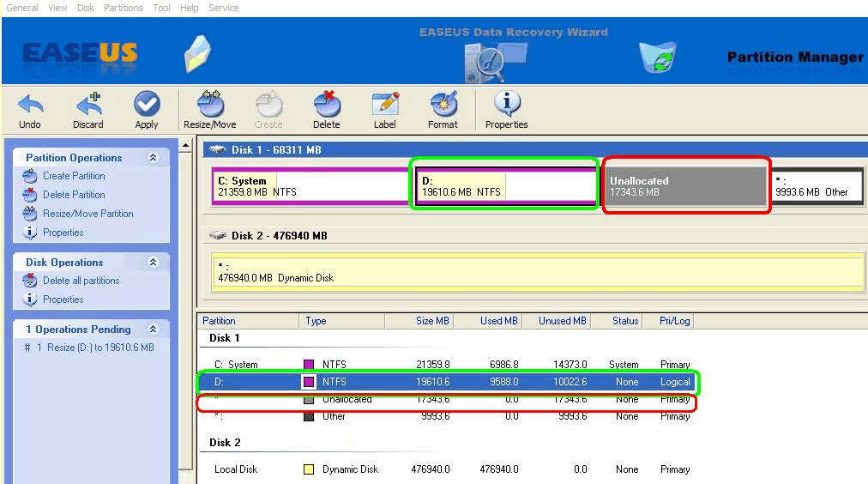Image resolution: width=868 pixels, height=484 pixels.
Task: Select the Disk 2 Dynamic Disk block
Action: pyautogui.click(x=538, y=272)
